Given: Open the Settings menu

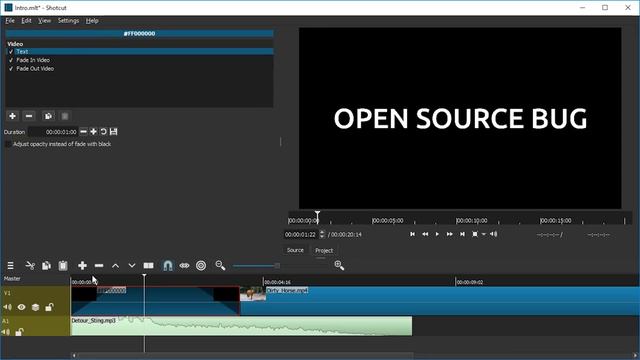Looking at the screenshot, I should 68,21.
